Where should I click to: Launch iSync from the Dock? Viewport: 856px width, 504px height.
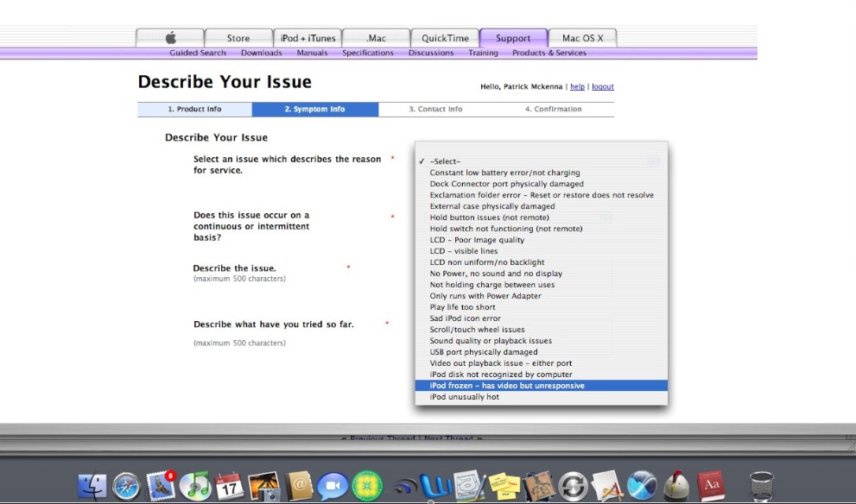point(574,486)
